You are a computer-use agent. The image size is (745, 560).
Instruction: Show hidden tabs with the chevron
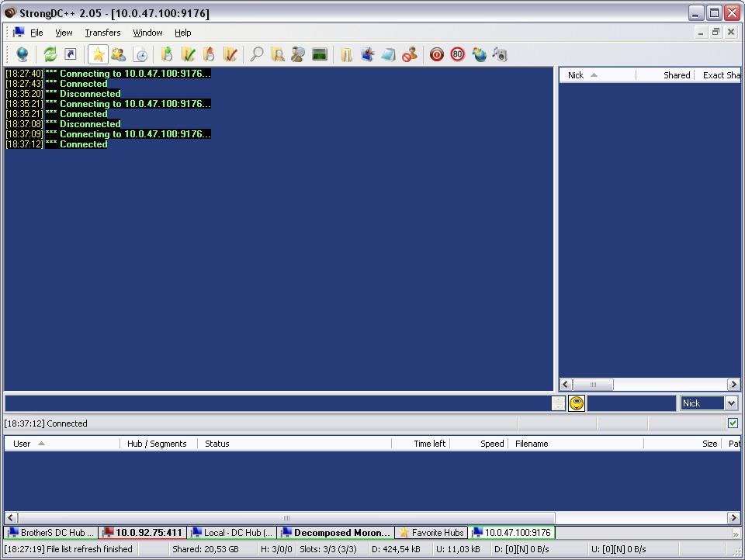point(736,534)
